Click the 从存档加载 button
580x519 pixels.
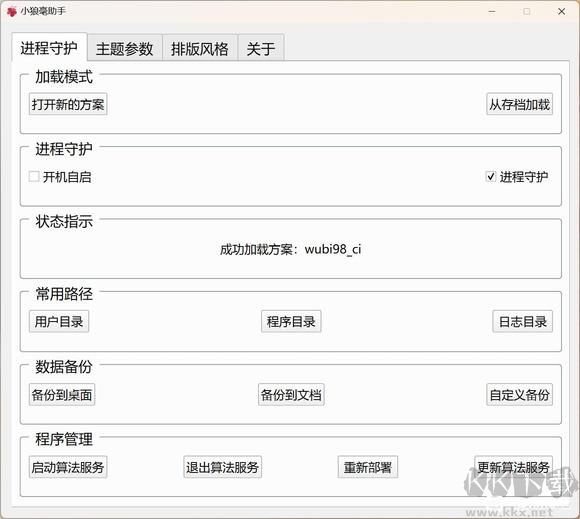[519, 104]
